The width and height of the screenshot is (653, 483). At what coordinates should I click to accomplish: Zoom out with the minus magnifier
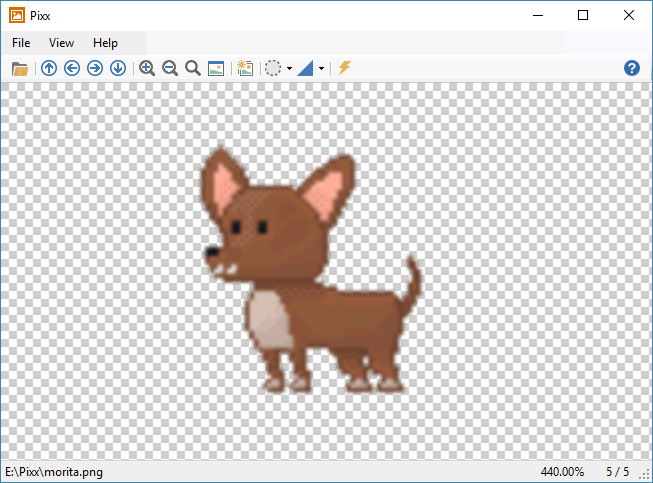point(170,68)
